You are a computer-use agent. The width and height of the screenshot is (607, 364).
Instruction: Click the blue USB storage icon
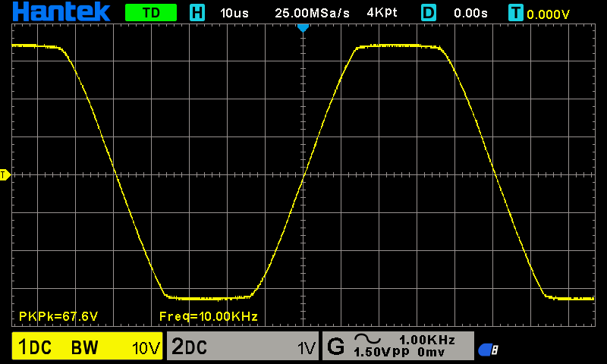tap(488, 350)
